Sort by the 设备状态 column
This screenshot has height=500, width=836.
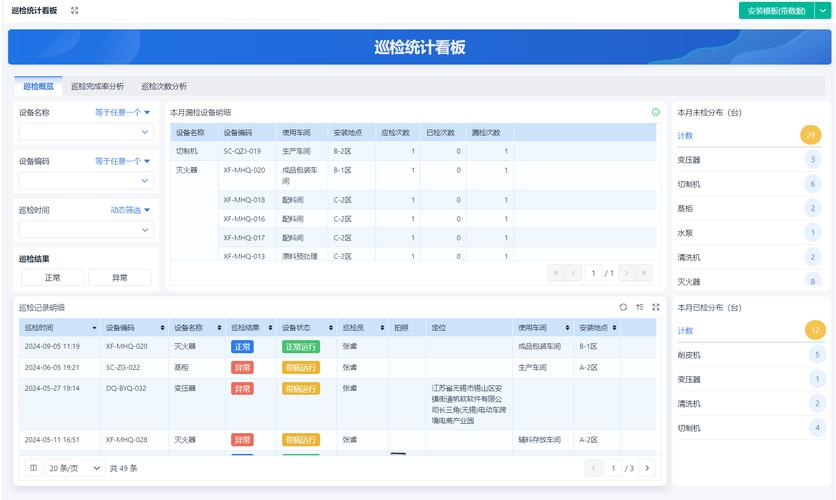tap(331, 328)
